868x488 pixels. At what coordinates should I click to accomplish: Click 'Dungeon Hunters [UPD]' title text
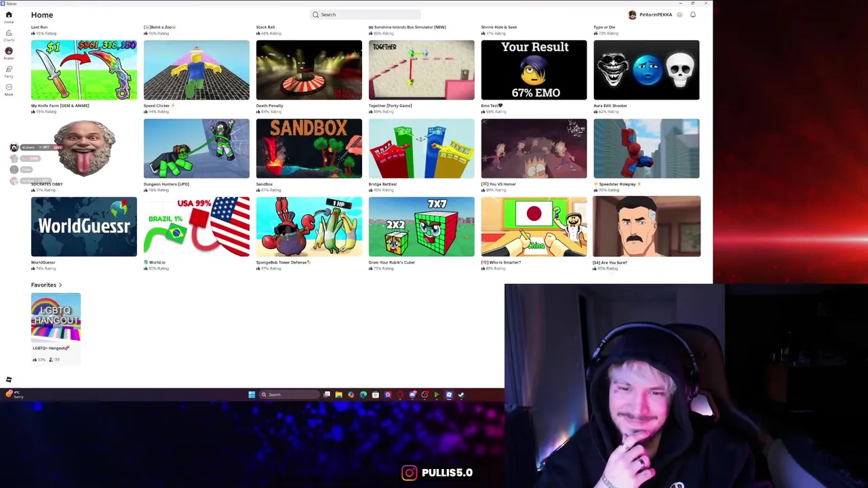coord(166,184)
